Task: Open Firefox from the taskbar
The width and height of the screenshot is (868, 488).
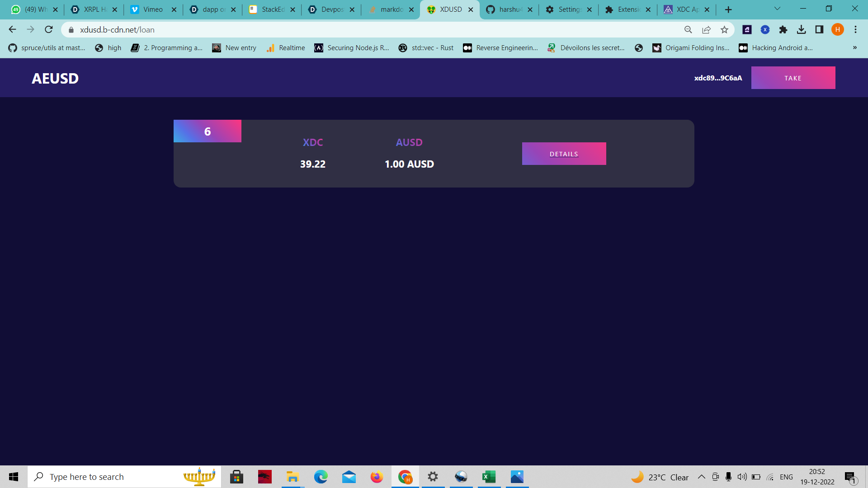Action: click(376, 477)
